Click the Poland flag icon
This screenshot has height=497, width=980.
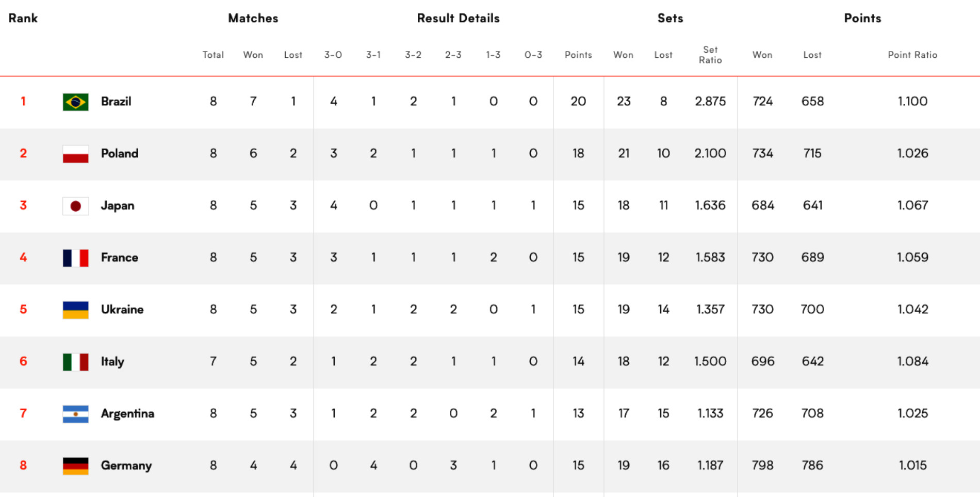[75, 154]
